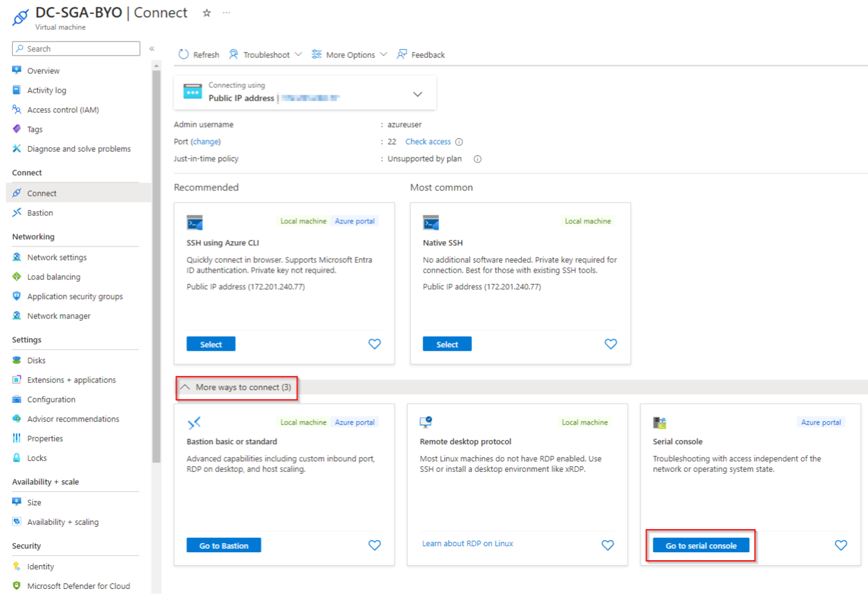Favorite the SSH using Azure CLI option
The height and width of the screenshot is (598, 868).
(375, 344)
